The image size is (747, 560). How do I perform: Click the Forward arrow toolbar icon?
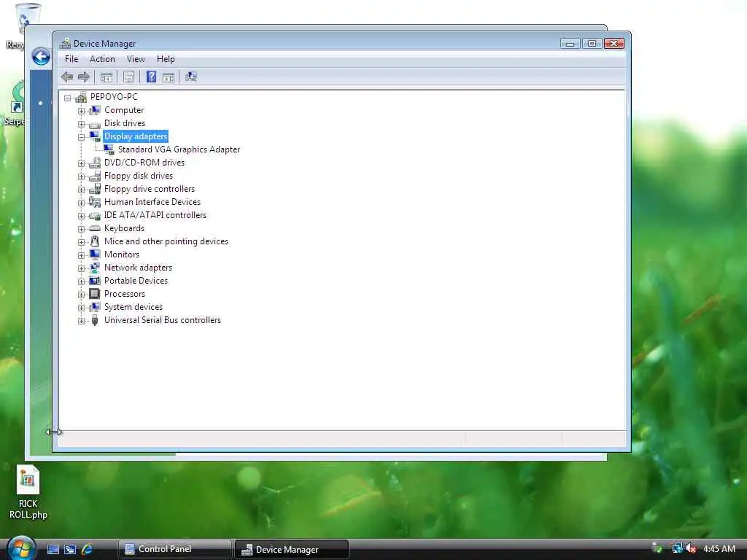pyautogui.click(x=84, y=77)
